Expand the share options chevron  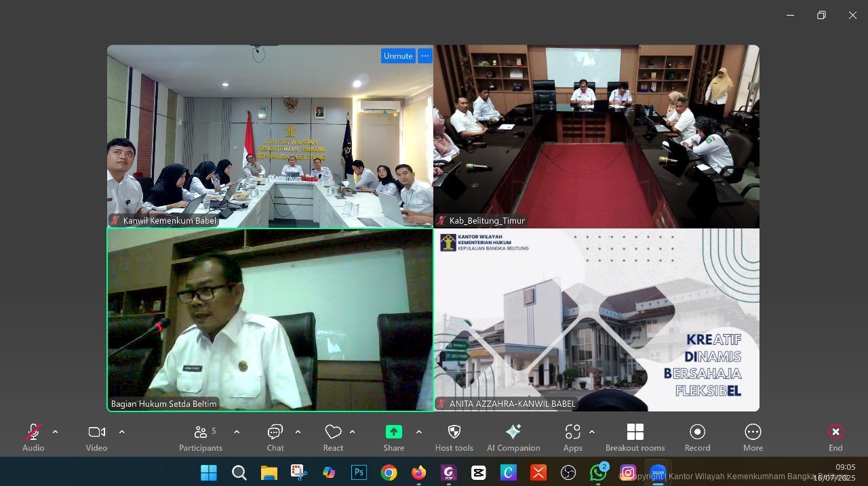tap(419, 432)
